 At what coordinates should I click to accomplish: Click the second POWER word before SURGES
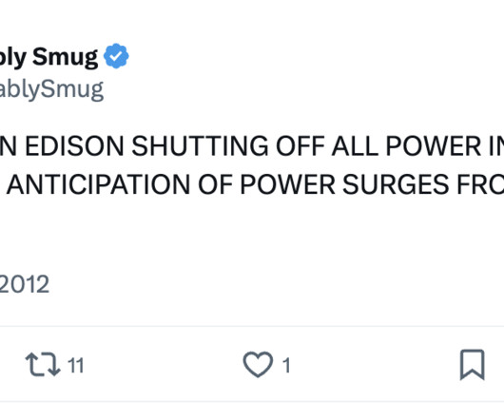pyautogui.click(x=287, y=185)
